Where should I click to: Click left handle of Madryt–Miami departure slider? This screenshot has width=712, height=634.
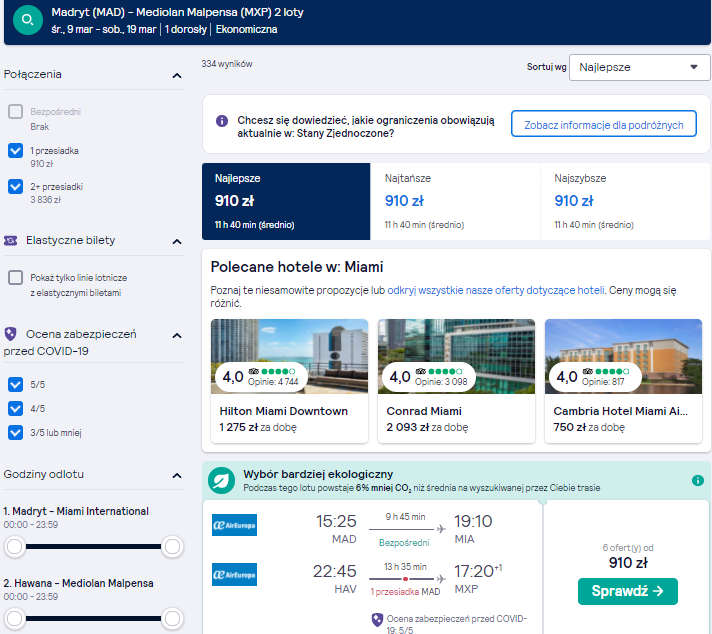click(15, 546)
